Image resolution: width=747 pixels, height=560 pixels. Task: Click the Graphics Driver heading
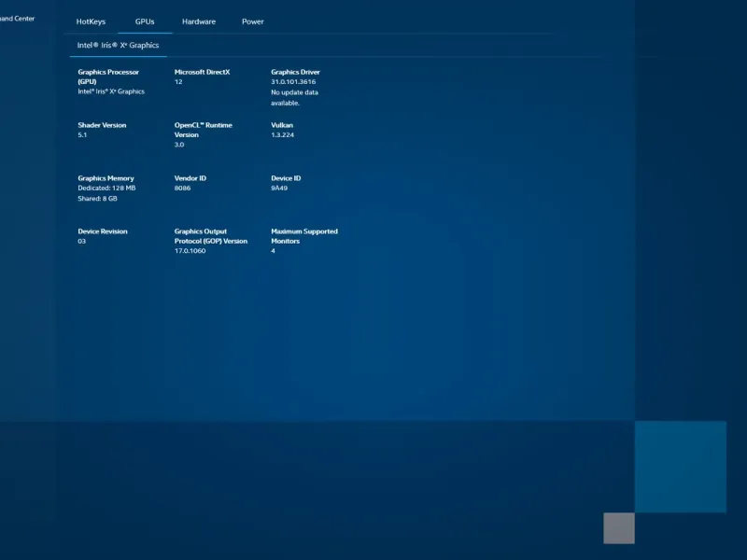[295, 72]
